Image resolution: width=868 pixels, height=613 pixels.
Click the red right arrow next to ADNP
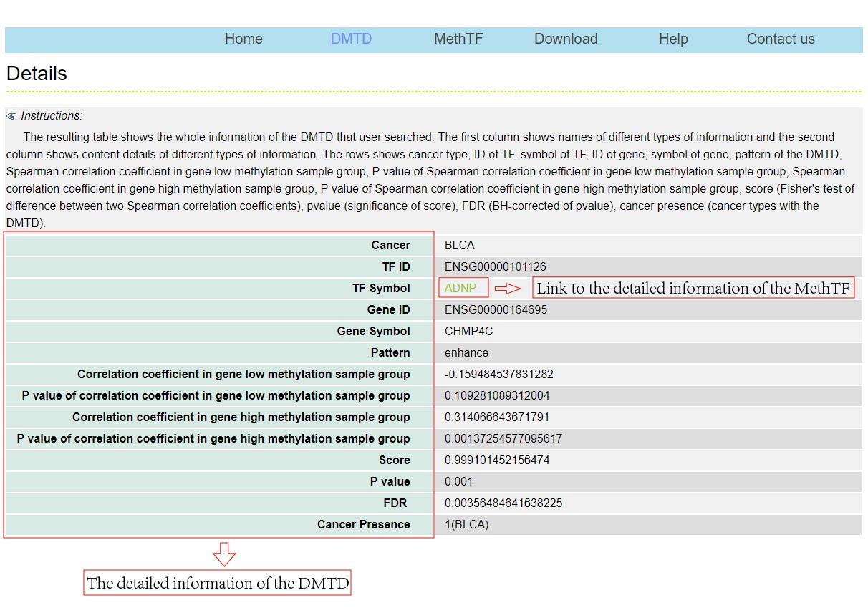(508, 289)
